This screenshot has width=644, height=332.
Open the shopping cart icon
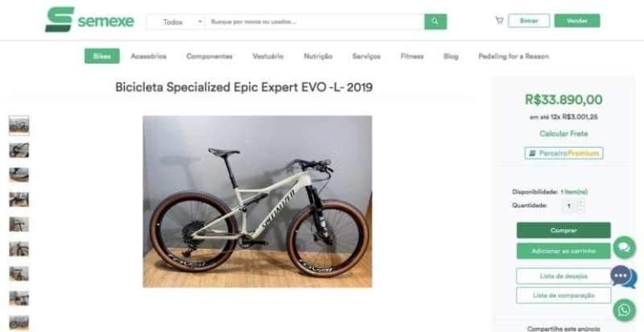(499, 20)
